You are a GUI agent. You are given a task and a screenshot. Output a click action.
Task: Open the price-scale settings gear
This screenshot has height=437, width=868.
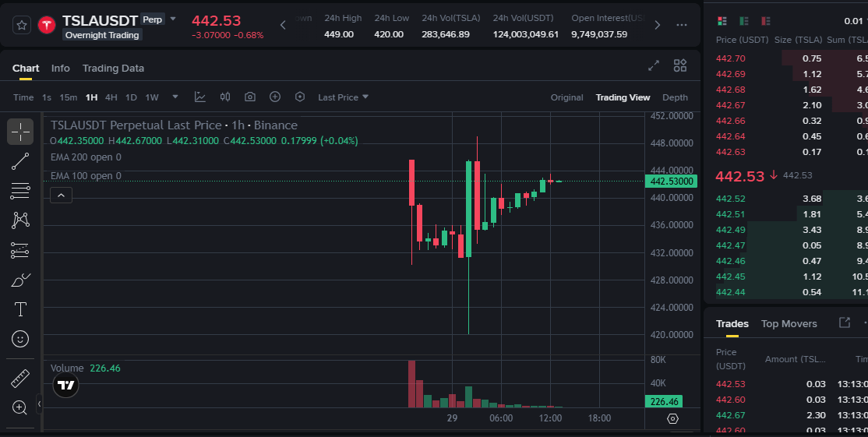coord(672,419)
